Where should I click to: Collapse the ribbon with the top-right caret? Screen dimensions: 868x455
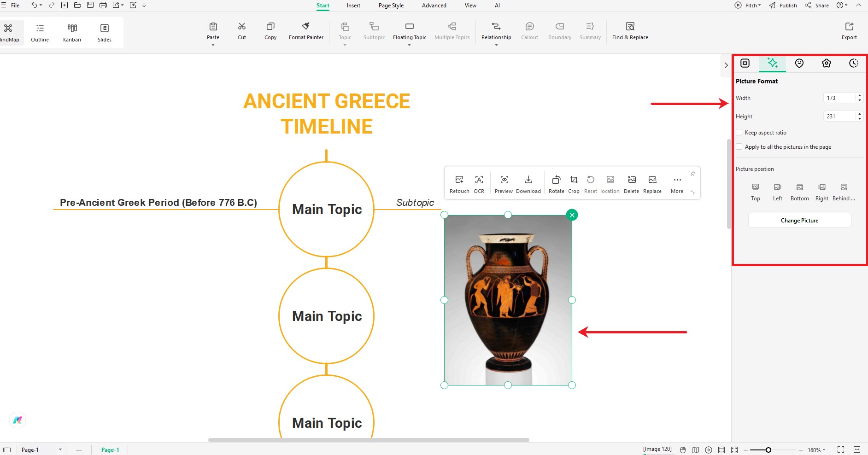point(858,5)
